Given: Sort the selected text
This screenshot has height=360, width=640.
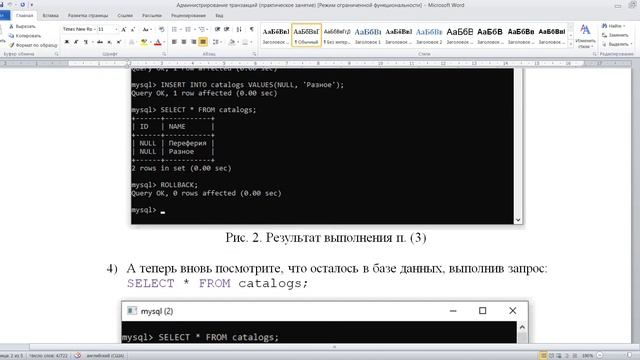Looking at the screenshot, I should tap(239, 29).
